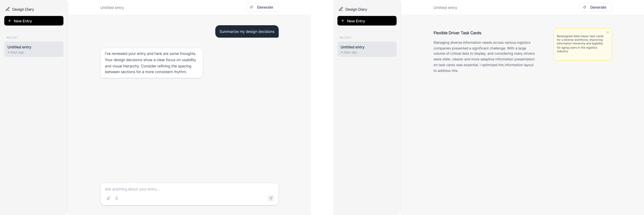Click the sparkle icon on left Generate button
This screenshot has height=215, width=644.
click(252, 7)
